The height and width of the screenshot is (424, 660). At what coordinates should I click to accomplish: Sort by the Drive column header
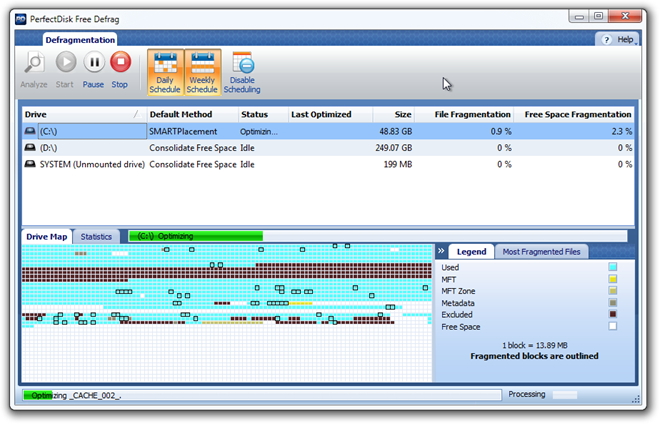click(83, 115)
